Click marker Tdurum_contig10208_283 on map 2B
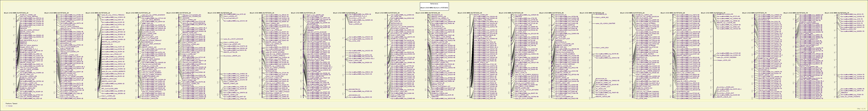868x111 pixels. tap(192, 15)
